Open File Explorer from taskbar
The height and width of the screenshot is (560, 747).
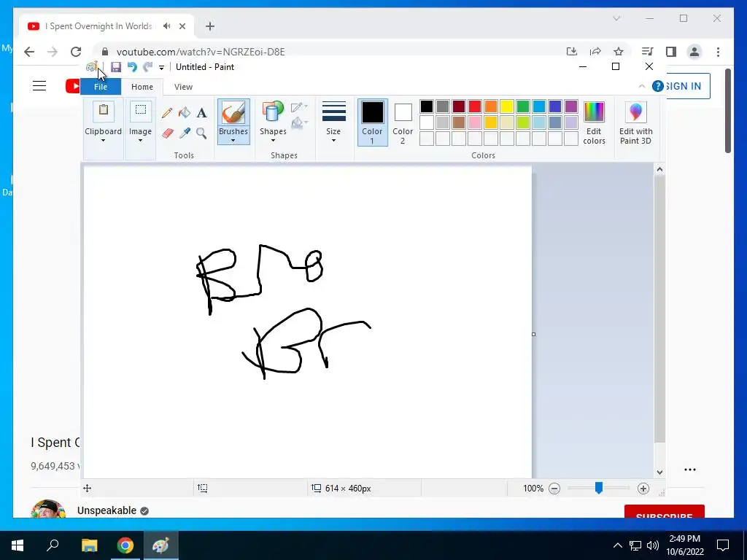pos(89,545)
